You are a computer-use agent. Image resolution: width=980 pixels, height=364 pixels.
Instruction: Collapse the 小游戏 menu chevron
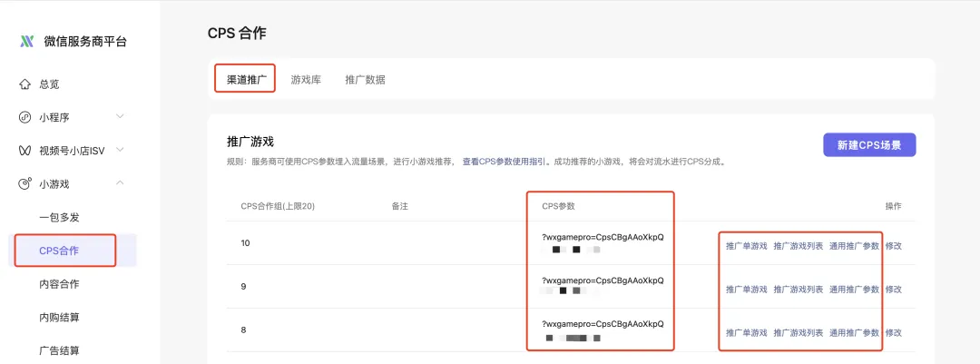click(x=121, y=182)
